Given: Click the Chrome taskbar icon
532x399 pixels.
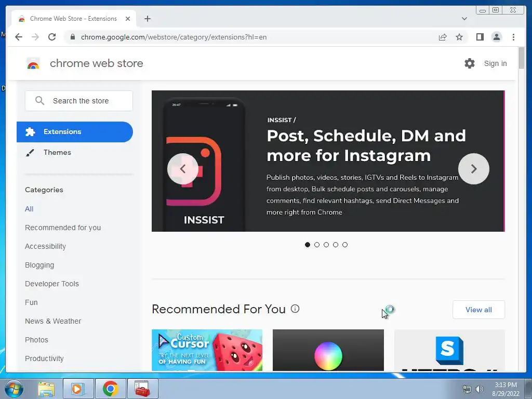Looking at the screenshot, I should click(x=110, y=389).
